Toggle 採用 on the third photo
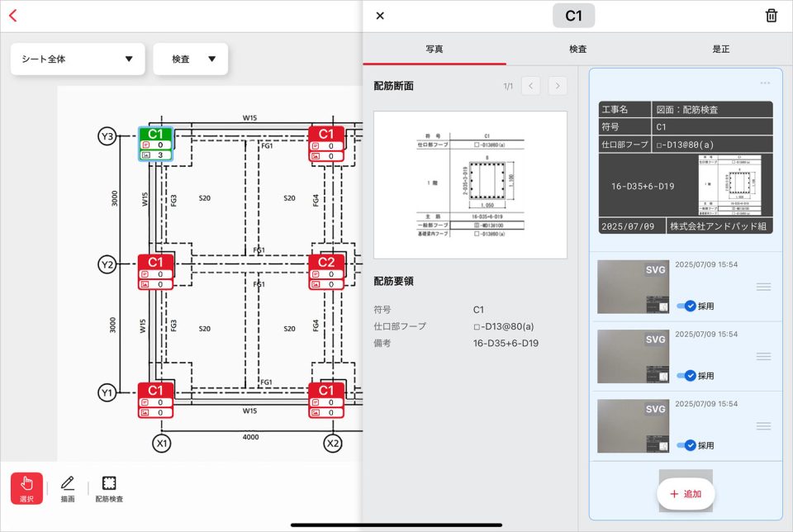This screenshot has width=793, height=532. tap(687, 445)
